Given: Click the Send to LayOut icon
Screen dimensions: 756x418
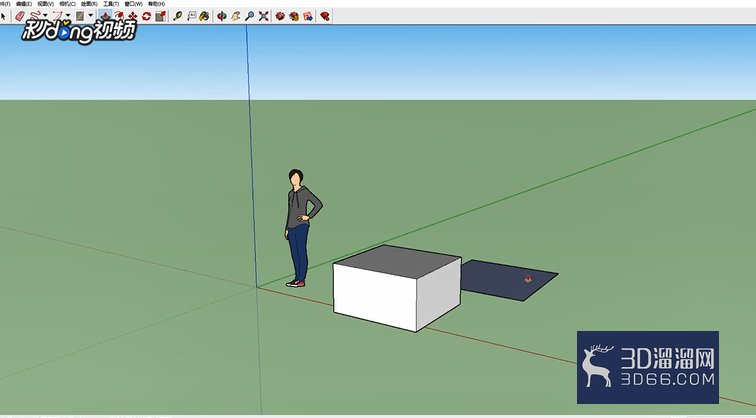Looking at the screenshot, I should pyautogui.click(x=308, y=16).
